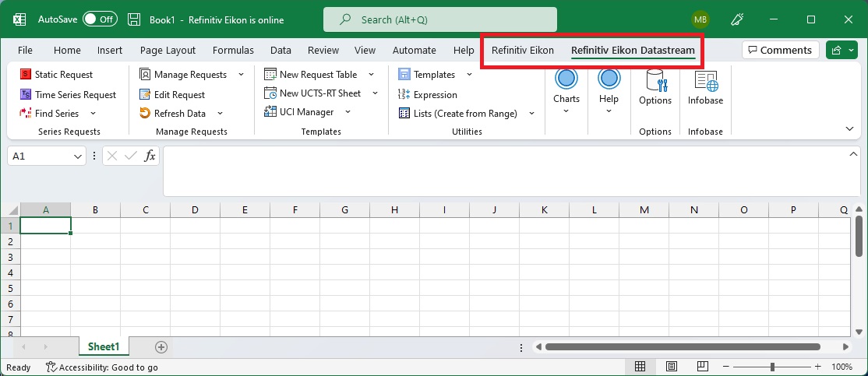This screenshot has width=868, height=376.
Task: Expand the Templates dropdown arrow
Action: (x=469, y=75)
